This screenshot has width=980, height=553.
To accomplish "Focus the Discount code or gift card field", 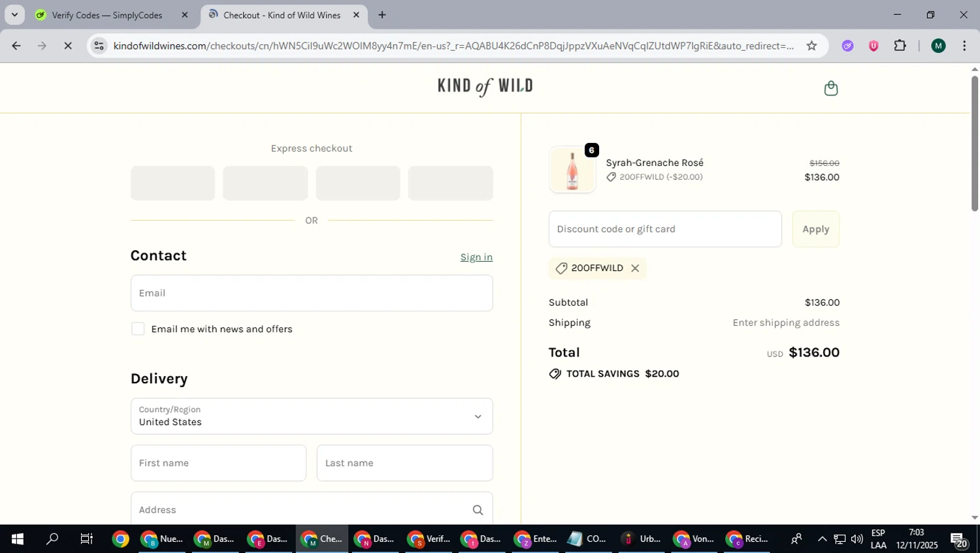I will (x=665, y=229).
